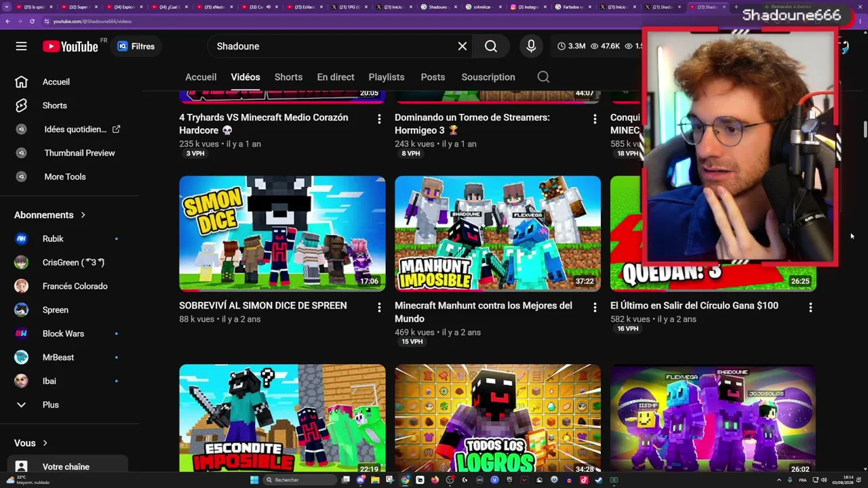
Task: Switch to the channel Accueil tab
Action: (201, 77)
